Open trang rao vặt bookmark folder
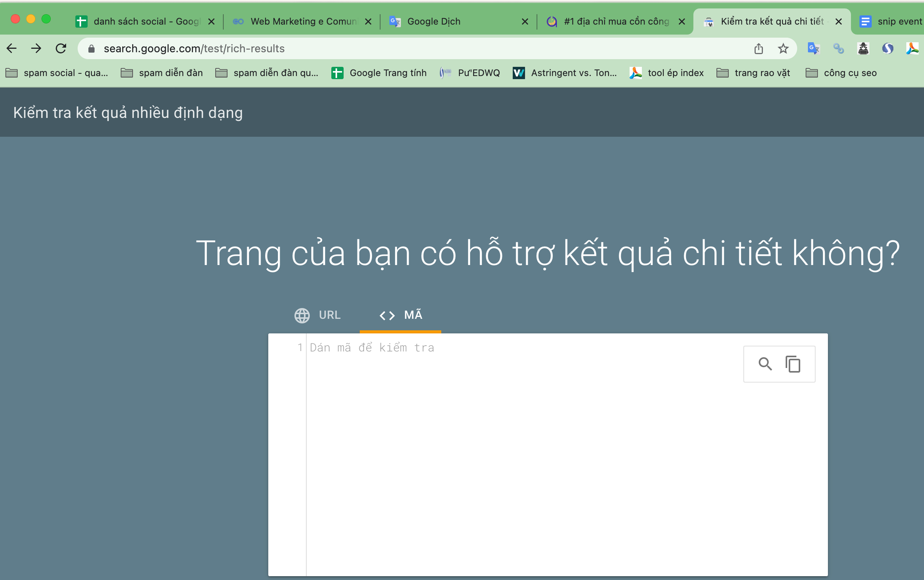 [753, 73]
